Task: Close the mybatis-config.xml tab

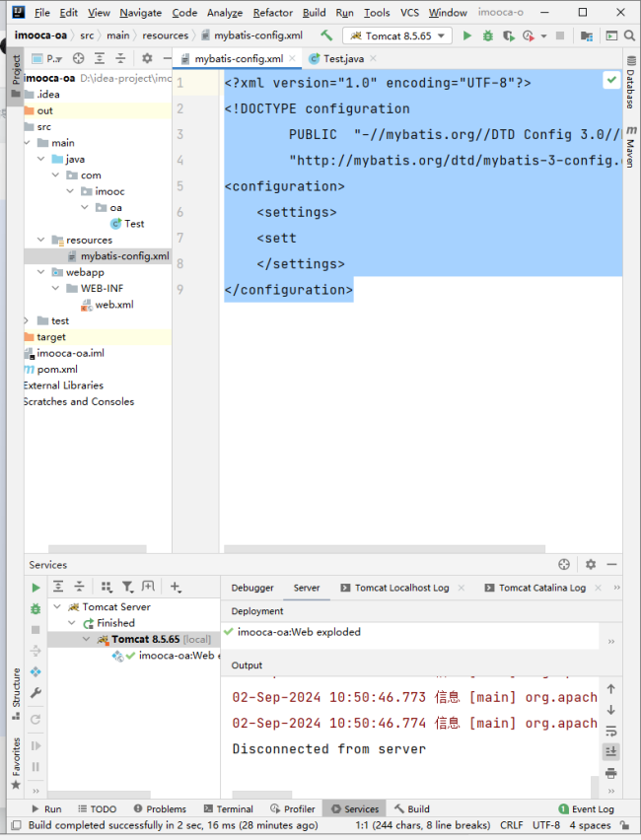Action: [x=292, y=58]
